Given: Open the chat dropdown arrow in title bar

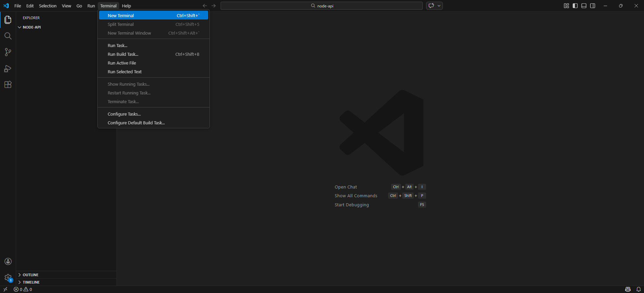Looking at the screenshot, I should 439,6.
